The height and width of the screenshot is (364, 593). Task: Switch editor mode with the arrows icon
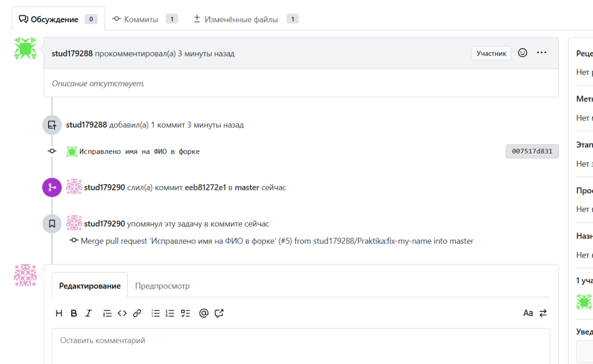click(x=543, y=313)
